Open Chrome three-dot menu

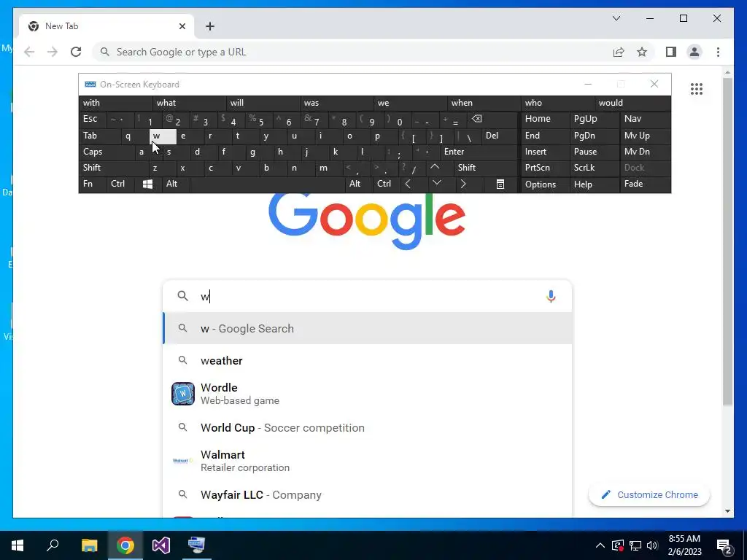(718, 52)
